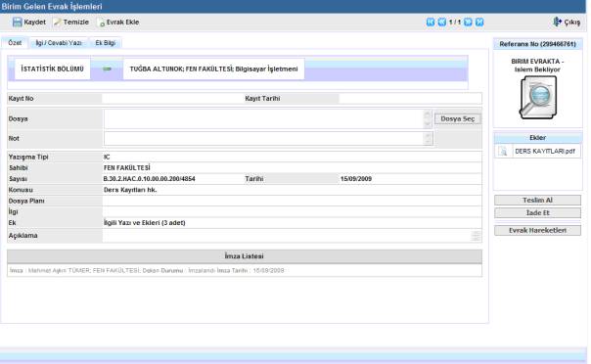
Task: Click the subject text Ders Kayıtları hk.
Action: tap(130, 190)
